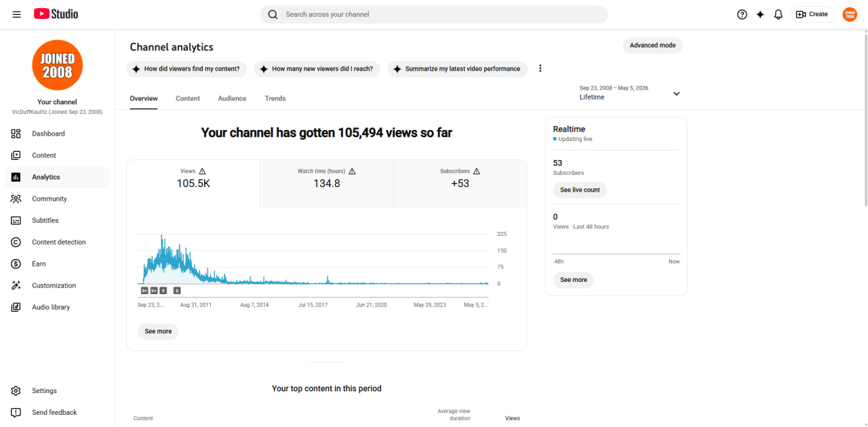Click the See live count button

tap(580, 190)
